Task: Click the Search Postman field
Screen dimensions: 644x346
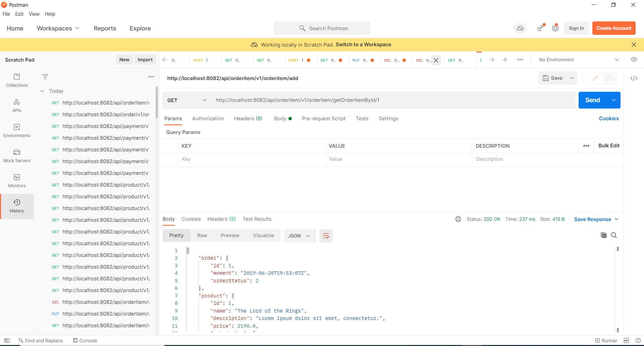Action: pyautogui.click(x=322, y=28)
